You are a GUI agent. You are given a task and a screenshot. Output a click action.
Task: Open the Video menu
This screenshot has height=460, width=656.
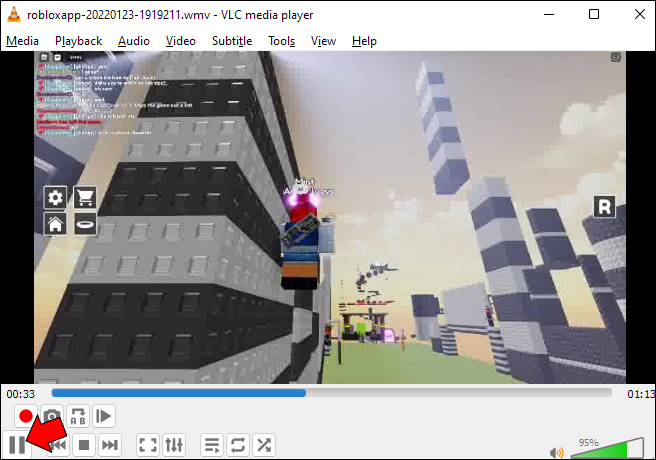(180, 41)
